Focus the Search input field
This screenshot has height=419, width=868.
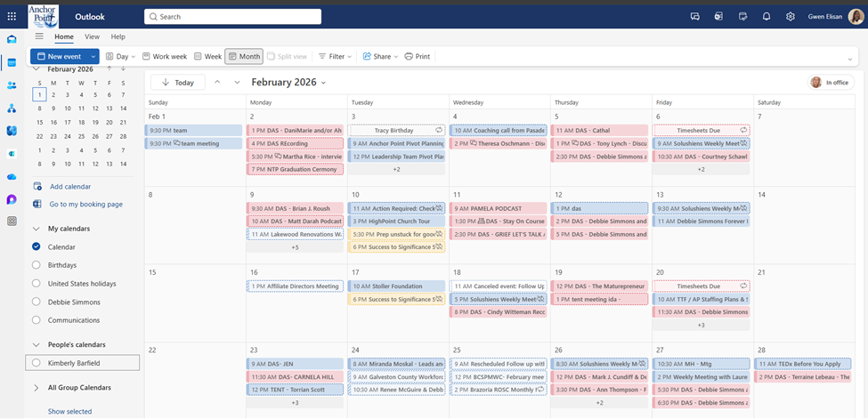pos(232,17)
